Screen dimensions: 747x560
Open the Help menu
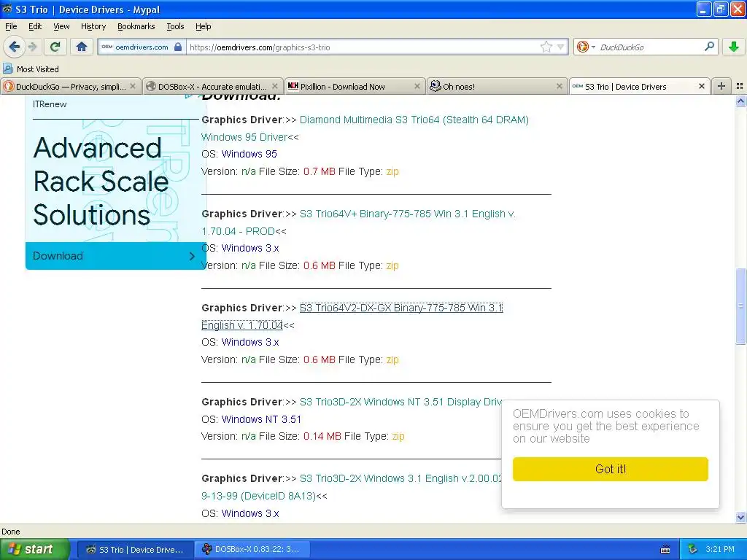pyautogui.click(x=203, y=26)
